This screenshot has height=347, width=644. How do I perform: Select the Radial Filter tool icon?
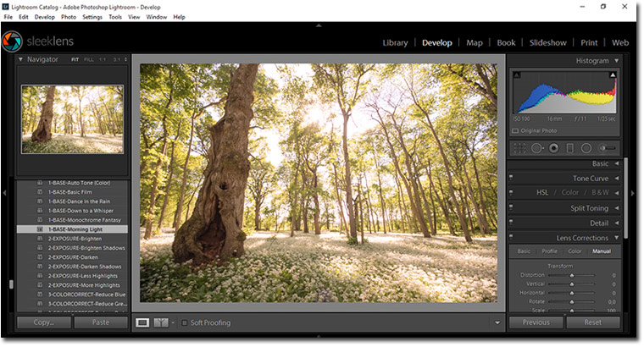(586, 148)
